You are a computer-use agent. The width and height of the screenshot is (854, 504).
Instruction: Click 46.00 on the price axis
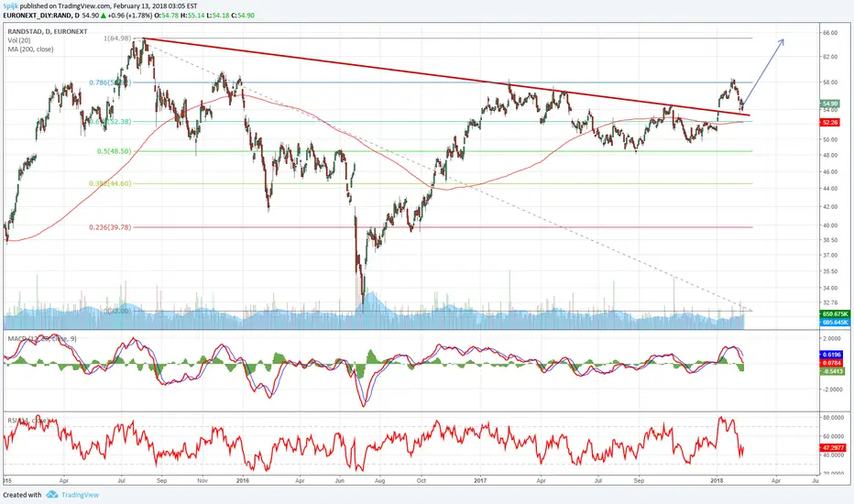[830, 171]
